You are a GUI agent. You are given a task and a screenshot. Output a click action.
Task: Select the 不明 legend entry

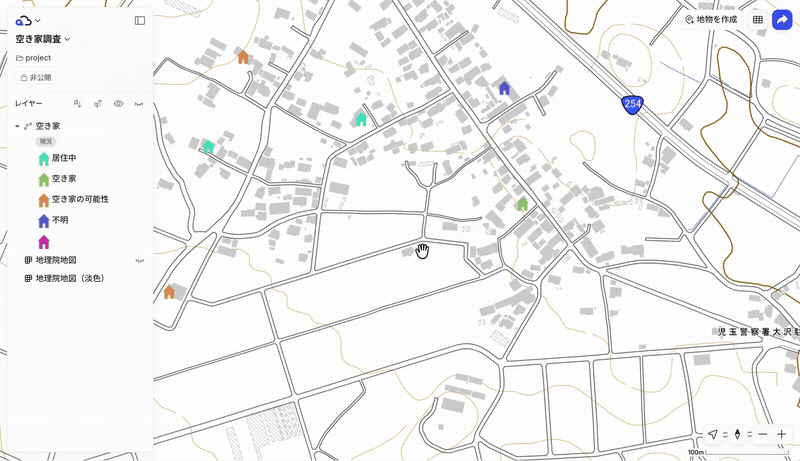click(54, 221)
